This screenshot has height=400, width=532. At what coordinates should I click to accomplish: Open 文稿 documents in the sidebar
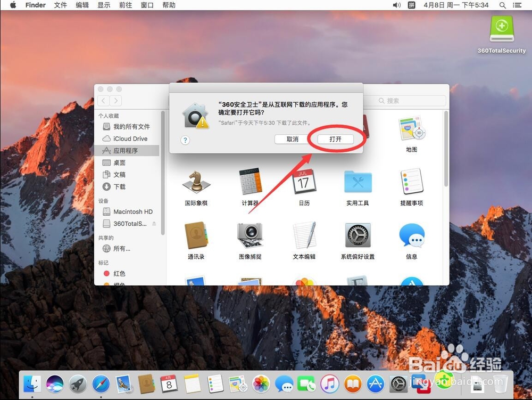pos(127,175)
